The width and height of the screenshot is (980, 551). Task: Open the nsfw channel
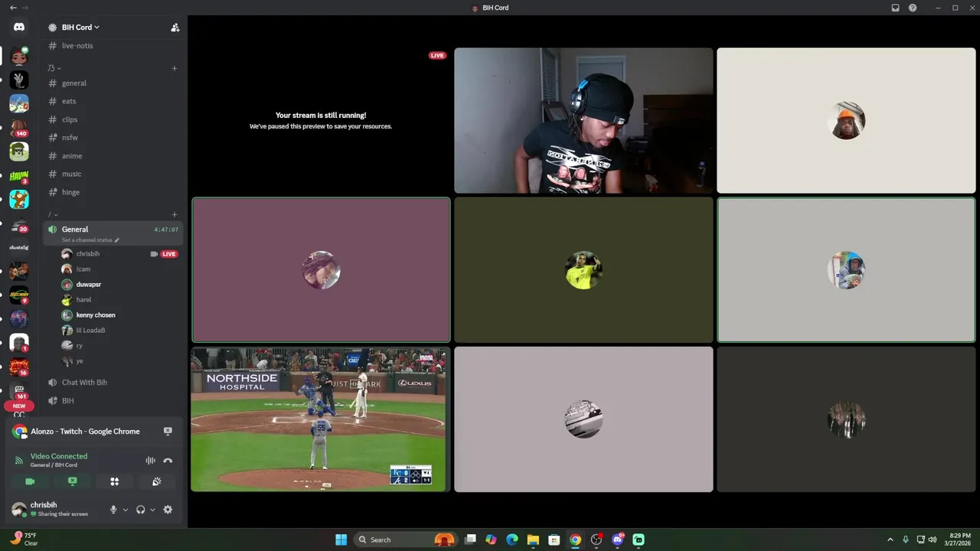click(x=113, y=138)
